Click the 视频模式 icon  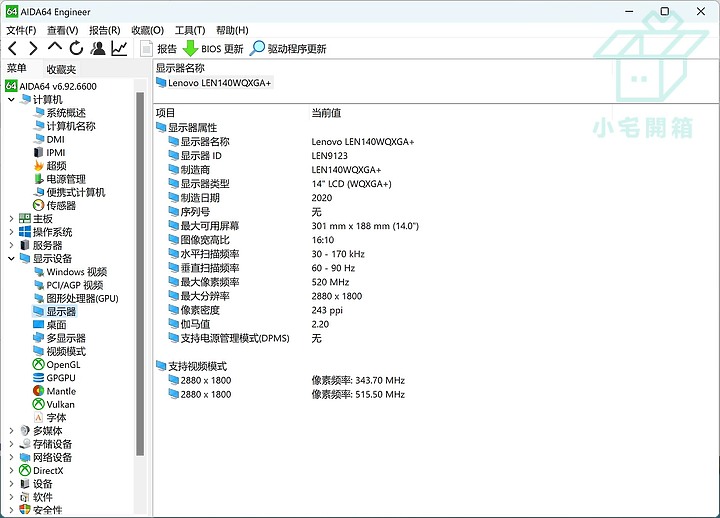39,352
